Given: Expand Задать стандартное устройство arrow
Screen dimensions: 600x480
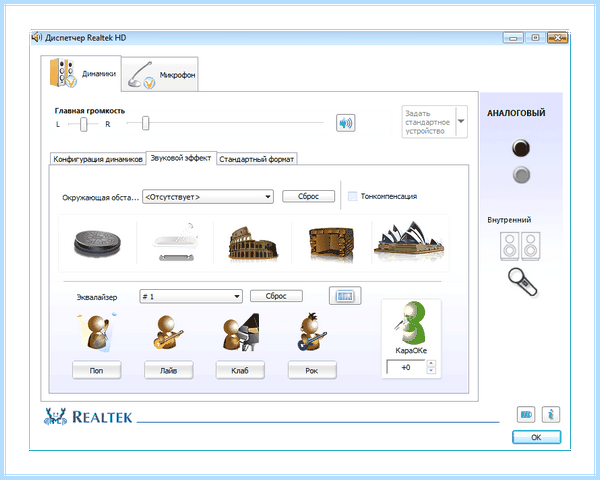Looking at the screenshot, I should tap(461, 121).
